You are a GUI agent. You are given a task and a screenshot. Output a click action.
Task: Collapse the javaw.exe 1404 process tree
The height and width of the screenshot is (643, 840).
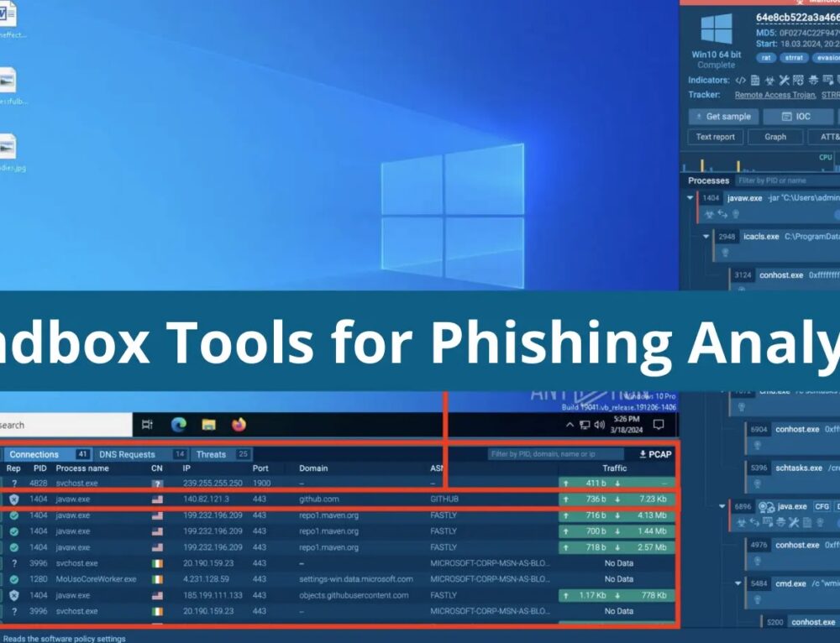click(x=690, y=198)
